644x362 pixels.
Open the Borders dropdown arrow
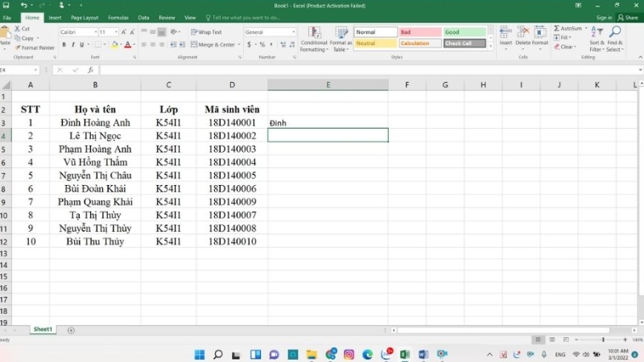105,44
